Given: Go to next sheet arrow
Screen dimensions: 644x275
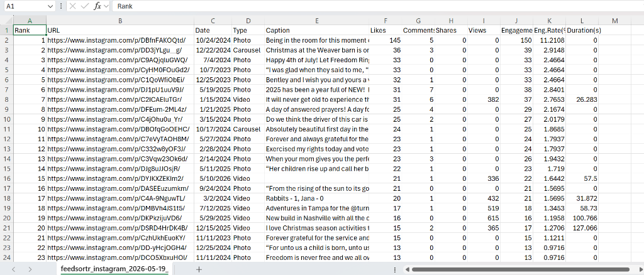Looking at the screenshot, I should 30,269.
